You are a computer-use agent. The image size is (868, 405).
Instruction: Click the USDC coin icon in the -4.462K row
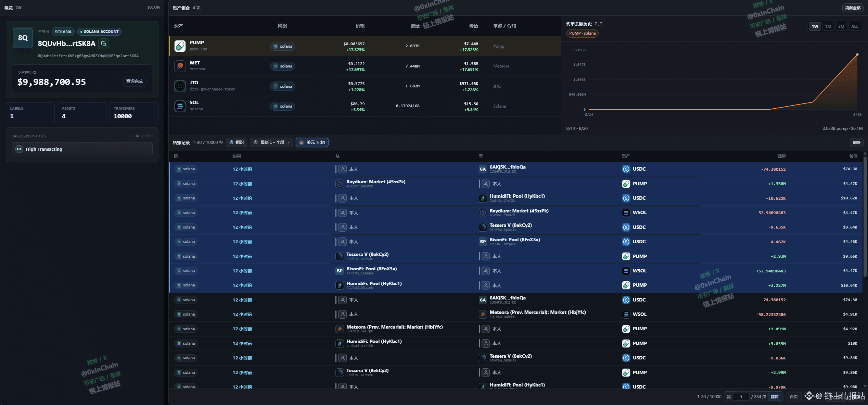coord(626,242)
